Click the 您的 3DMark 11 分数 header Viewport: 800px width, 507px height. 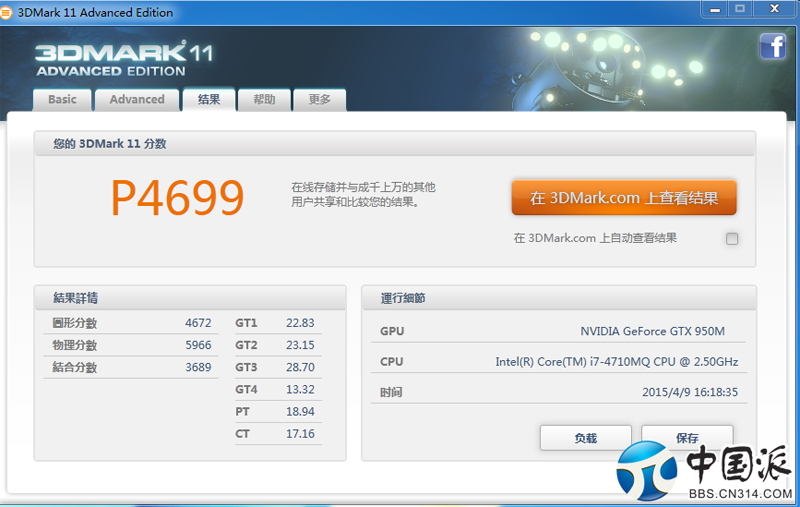[x=394, y=143]
